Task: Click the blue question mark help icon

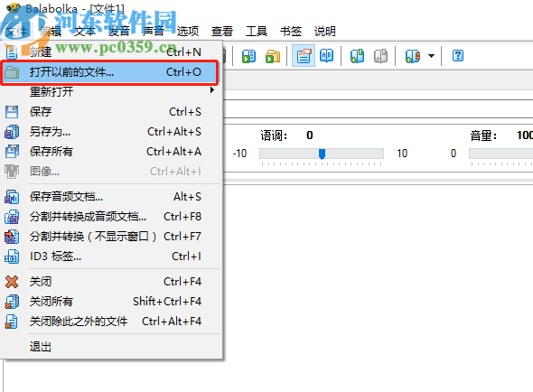Action: (458, 55)
